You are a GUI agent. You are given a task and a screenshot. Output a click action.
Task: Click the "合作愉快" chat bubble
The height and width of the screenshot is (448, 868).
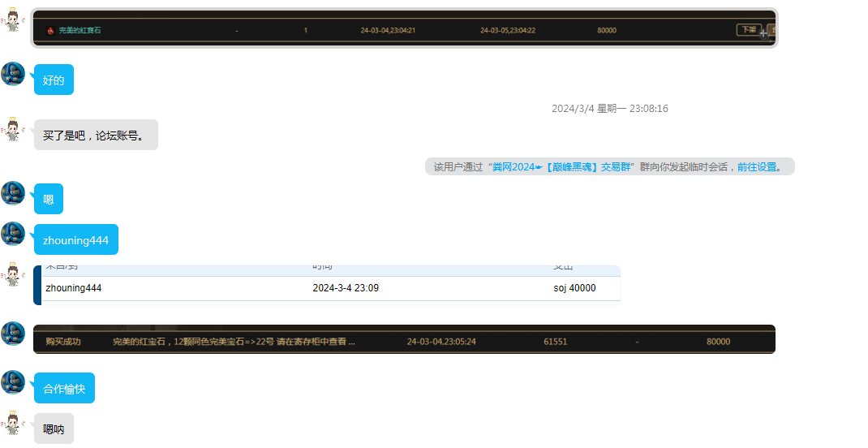click(64, 389)
